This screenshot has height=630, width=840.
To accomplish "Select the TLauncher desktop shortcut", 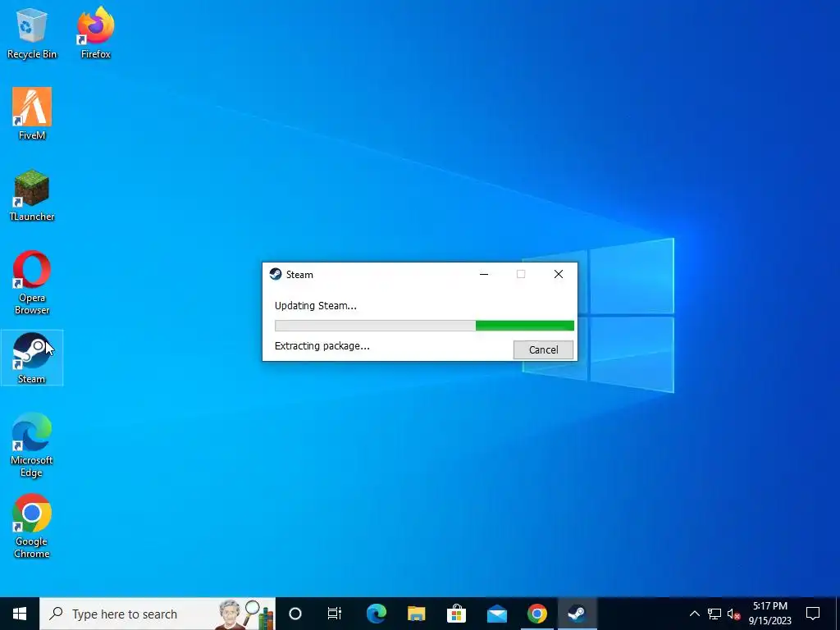I will point(32,195).
